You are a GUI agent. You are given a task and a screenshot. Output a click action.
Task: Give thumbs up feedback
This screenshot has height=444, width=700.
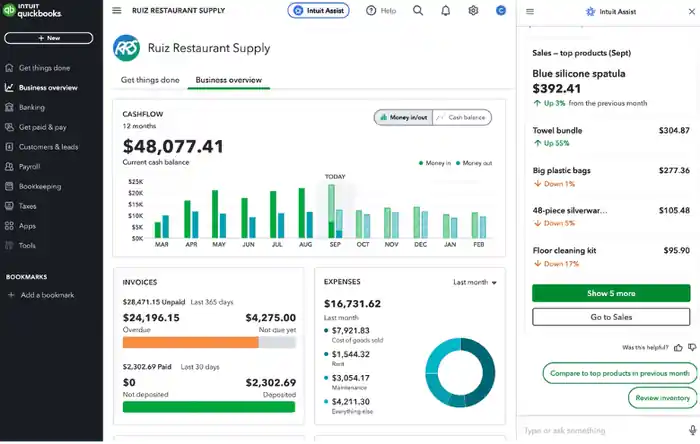coord(678,348)
